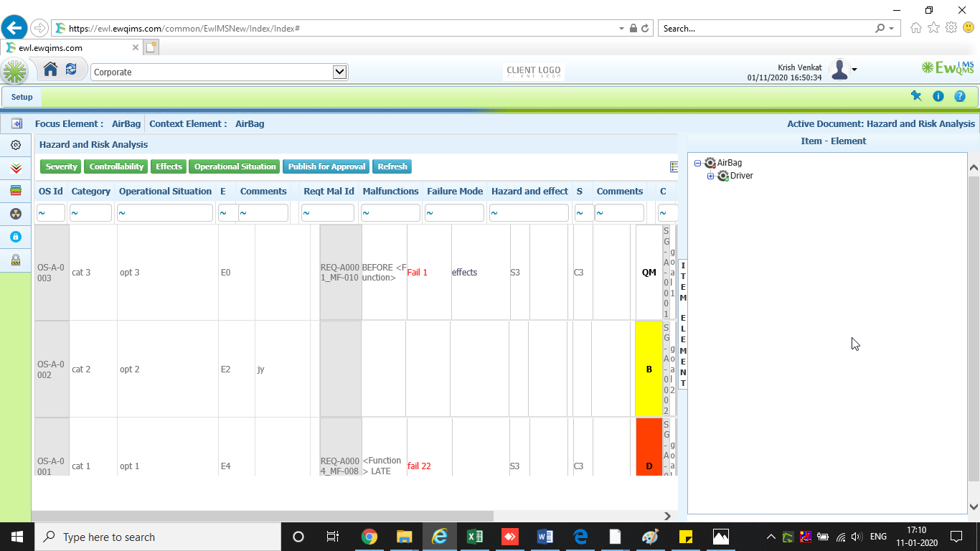The image size is (980, 551).
Task: Click the Effects button
Action: point(169,166)
